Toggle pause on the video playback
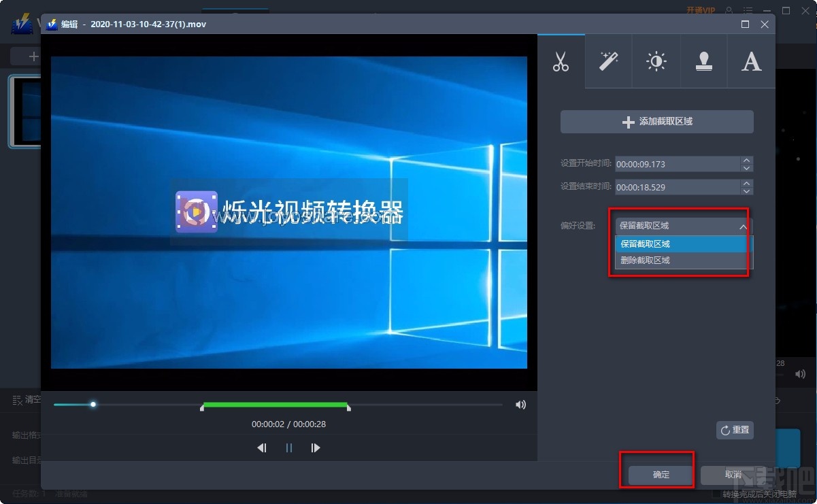 tap(288, 448)
